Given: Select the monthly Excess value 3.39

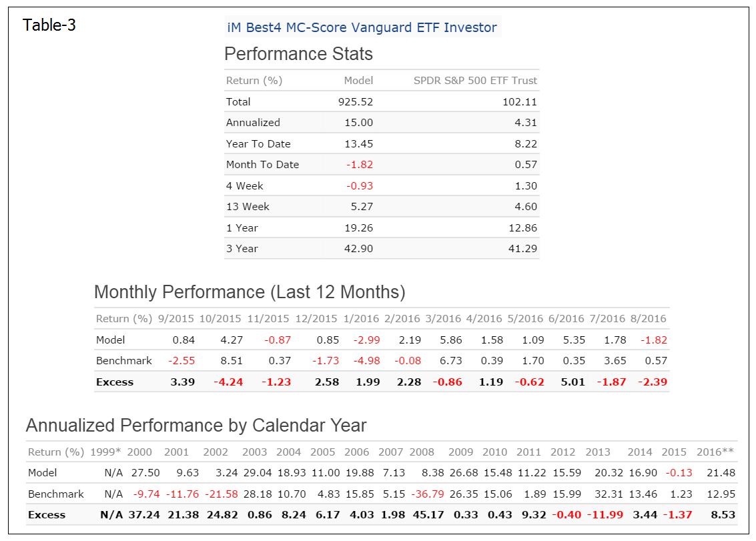Looking at the screenshot, I should 183,382.
